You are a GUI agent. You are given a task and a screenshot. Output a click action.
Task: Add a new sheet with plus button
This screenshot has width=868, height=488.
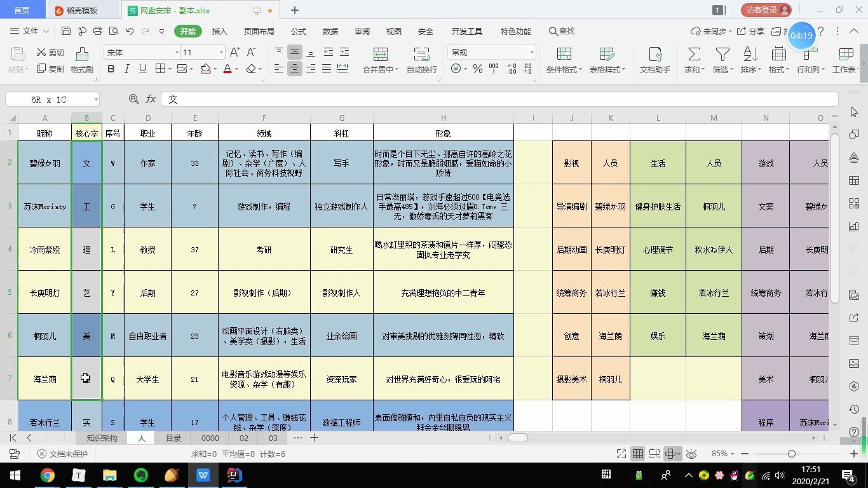click(x=314, y=438)
